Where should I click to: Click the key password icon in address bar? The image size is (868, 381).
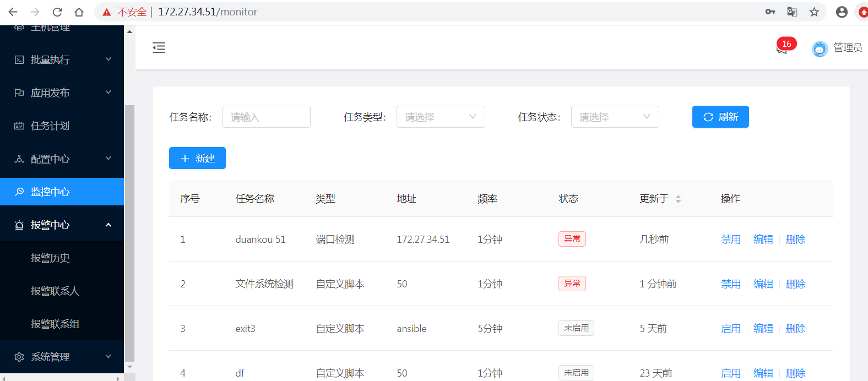coord(770,12)
